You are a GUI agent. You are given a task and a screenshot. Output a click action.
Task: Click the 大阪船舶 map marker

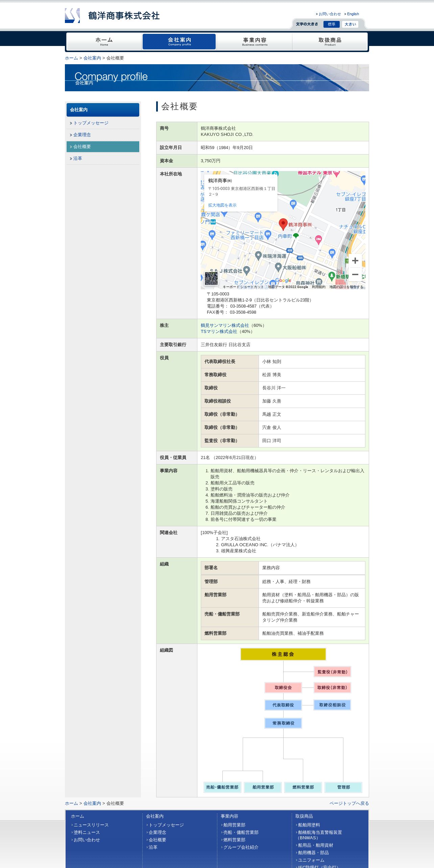(x=278, y=267)
